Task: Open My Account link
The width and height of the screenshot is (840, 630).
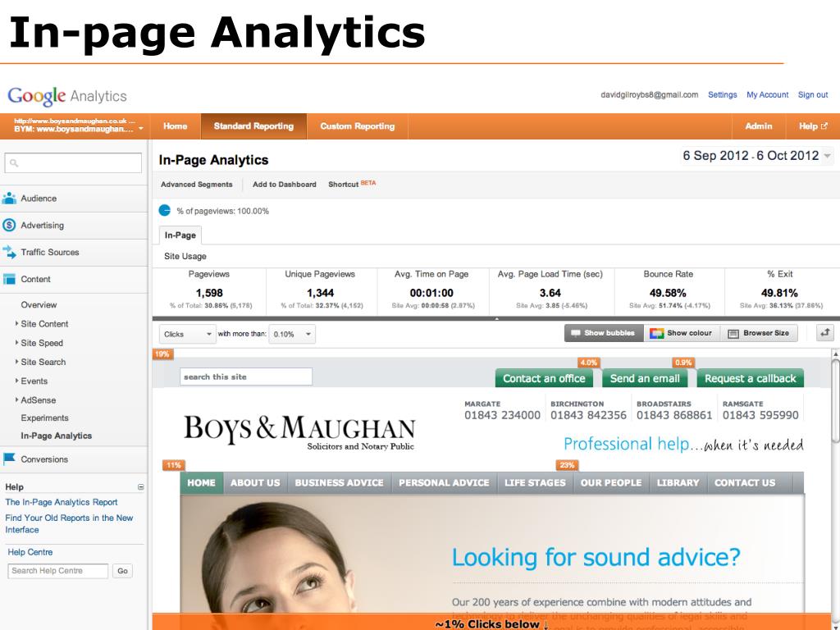Action: tap(768, 95)
